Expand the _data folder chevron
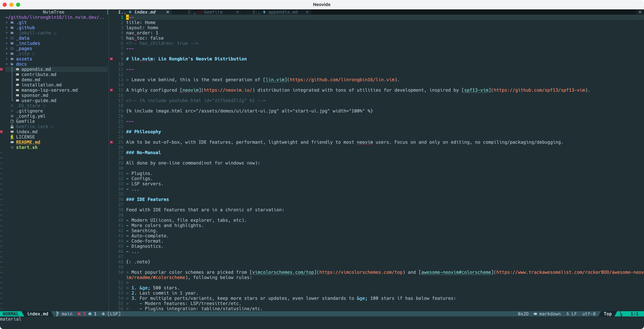 [7, 38]
